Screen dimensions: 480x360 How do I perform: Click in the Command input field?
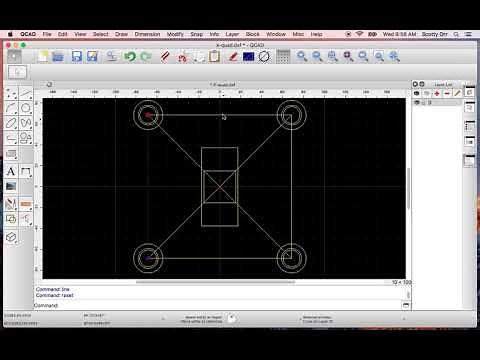pos(230,305)
